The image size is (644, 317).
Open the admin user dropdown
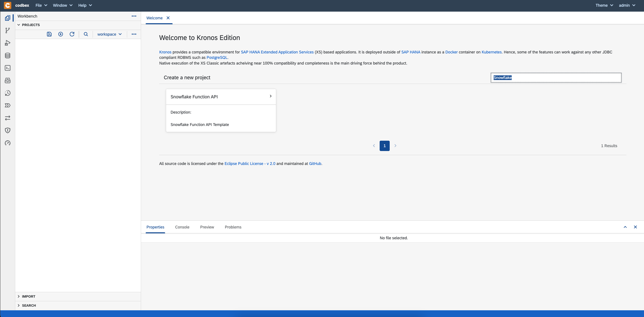pos(627,5)
